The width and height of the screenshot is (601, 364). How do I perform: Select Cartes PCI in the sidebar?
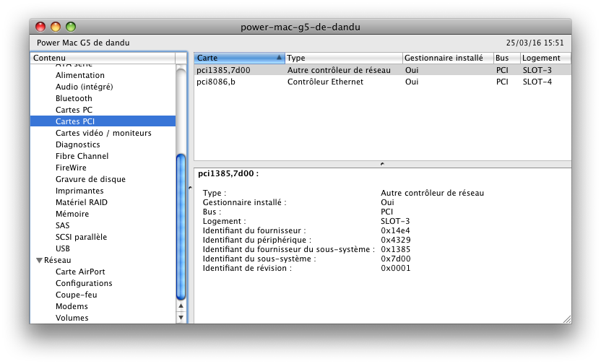point(103,121)
